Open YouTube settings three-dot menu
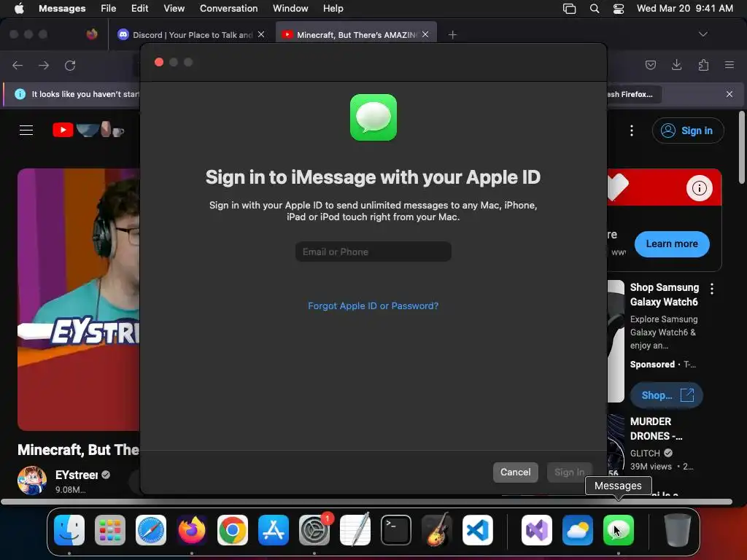This screenshot has width=747, height=560. pos(632,131)
